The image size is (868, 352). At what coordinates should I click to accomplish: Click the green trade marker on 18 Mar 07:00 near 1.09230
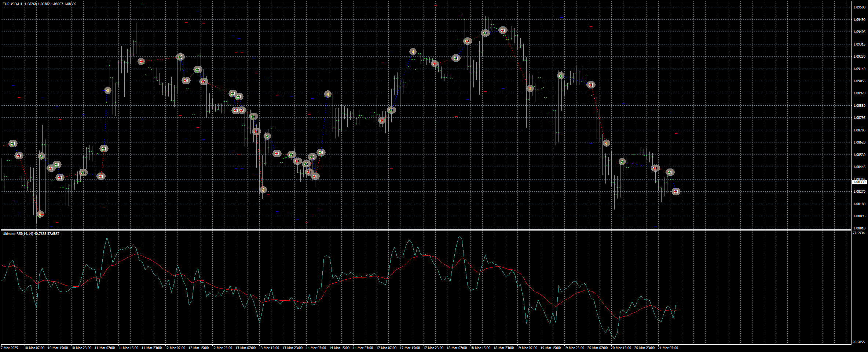pos(456,58)
